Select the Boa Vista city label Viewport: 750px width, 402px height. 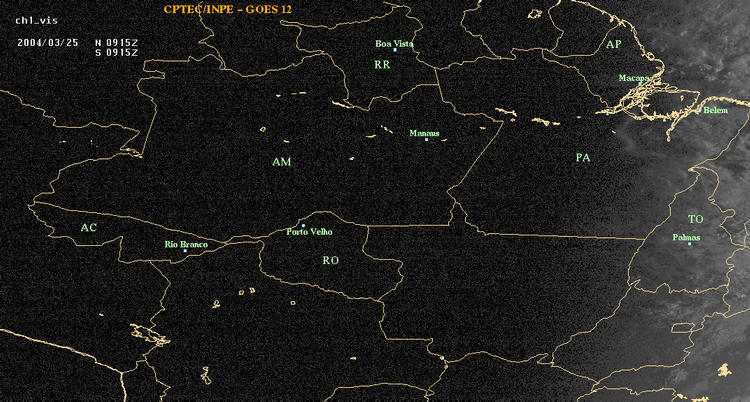pos(394,44)
